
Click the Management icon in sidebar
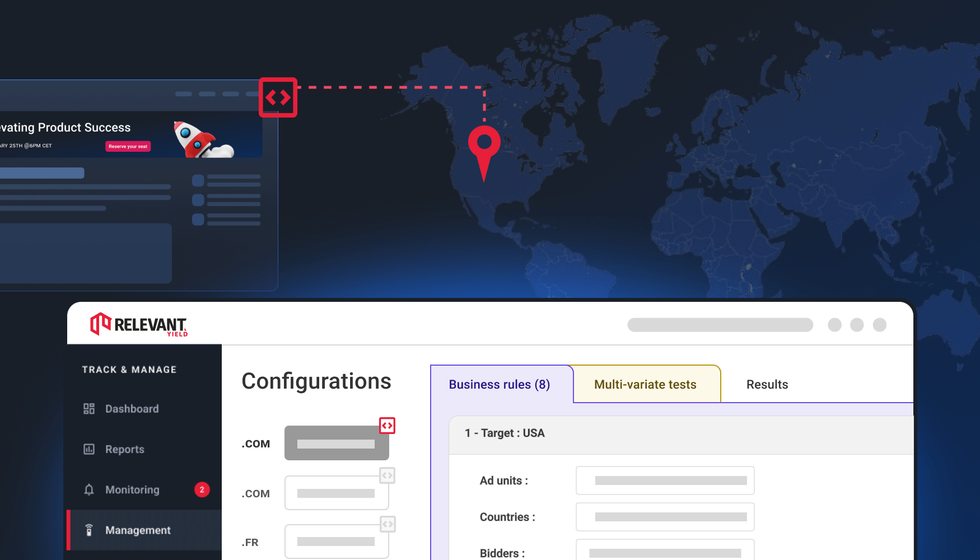click(x=89, y=530)
